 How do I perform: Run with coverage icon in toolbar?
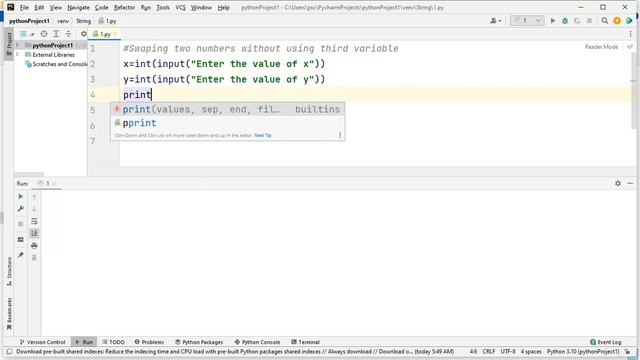577,20
